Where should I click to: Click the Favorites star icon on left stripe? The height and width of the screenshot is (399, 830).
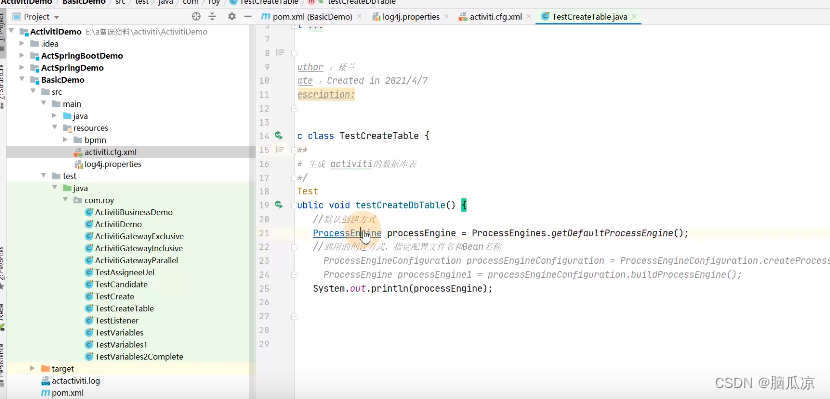pos(2,285)
